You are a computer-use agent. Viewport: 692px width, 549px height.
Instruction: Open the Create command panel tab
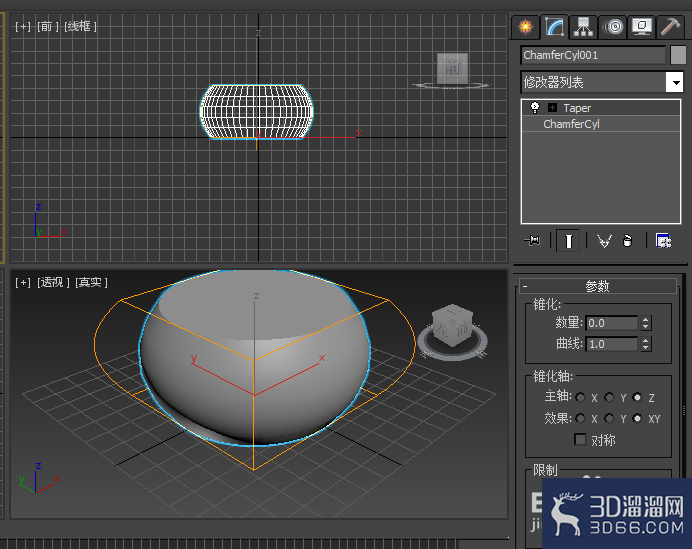tap(526, 27)
